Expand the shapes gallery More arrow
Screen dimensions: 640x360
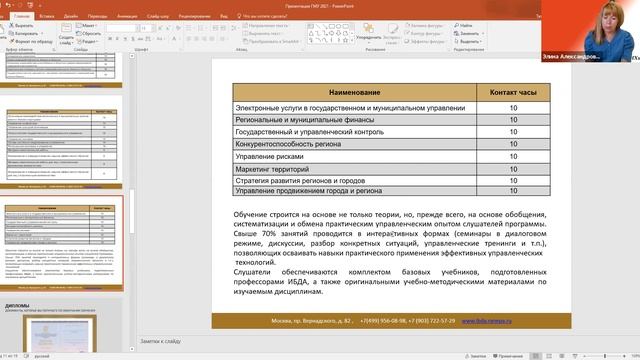tap(352, 41)
